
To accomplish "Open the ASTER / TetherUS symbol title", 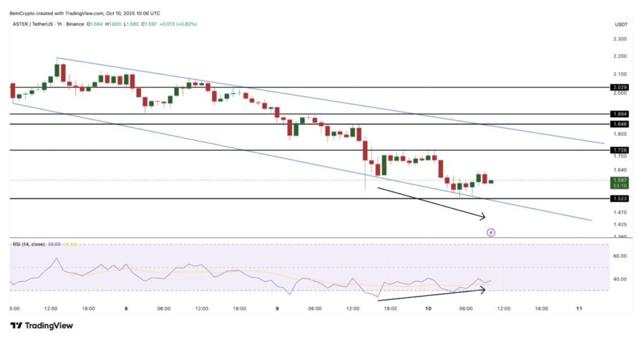I will (35, 25).
